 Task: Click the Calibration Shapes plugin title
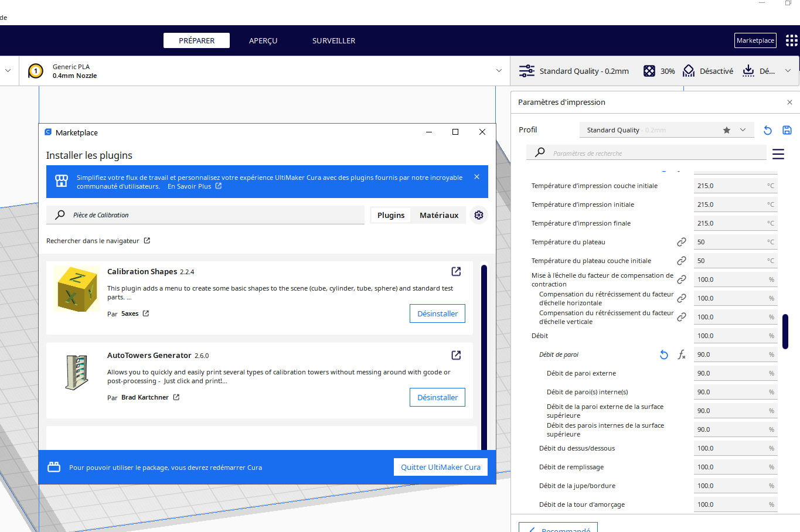click(x=142, y=271)
